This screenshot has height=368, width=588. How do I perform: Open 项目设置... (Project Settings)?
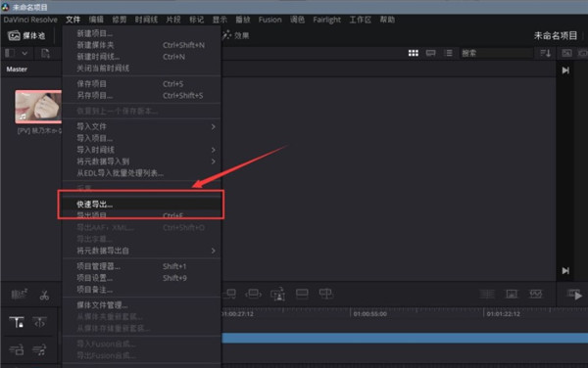click(x=142, y=278)
